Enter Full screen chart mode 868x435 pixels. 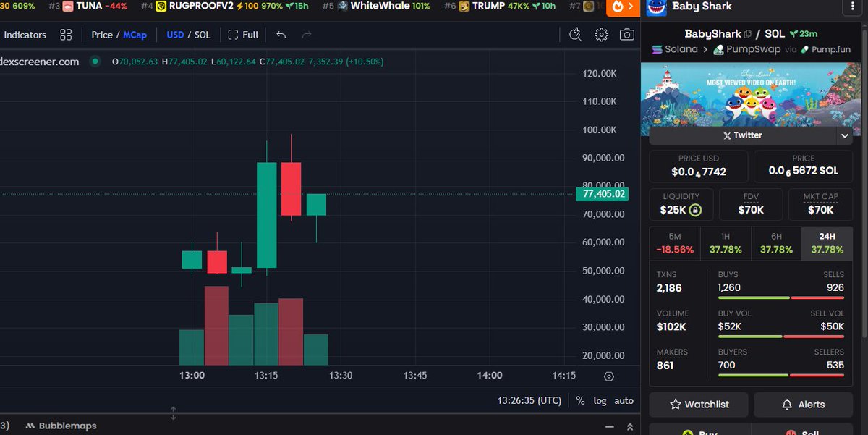(x=243, y=35)
